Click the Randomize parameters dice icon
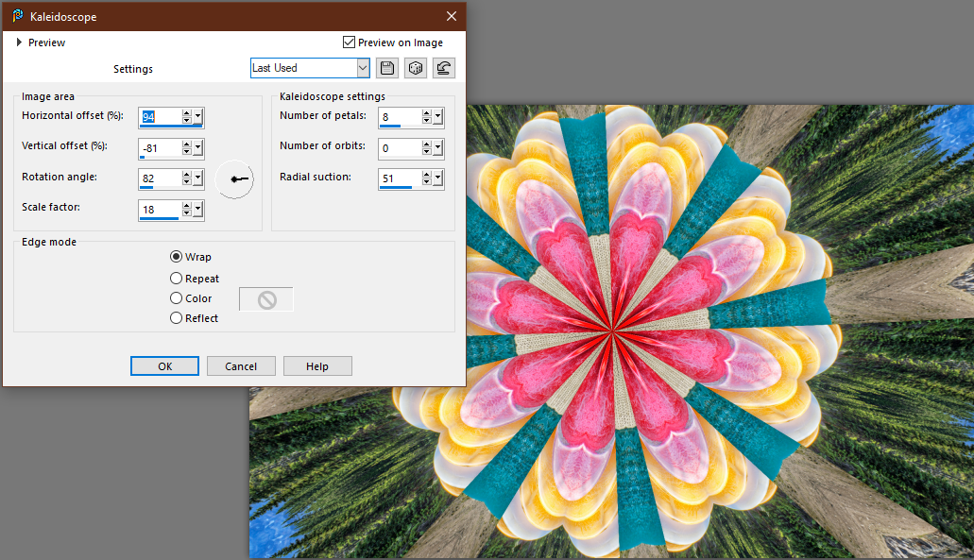This screenshot has height=560, width=974. tap(416, 68)
